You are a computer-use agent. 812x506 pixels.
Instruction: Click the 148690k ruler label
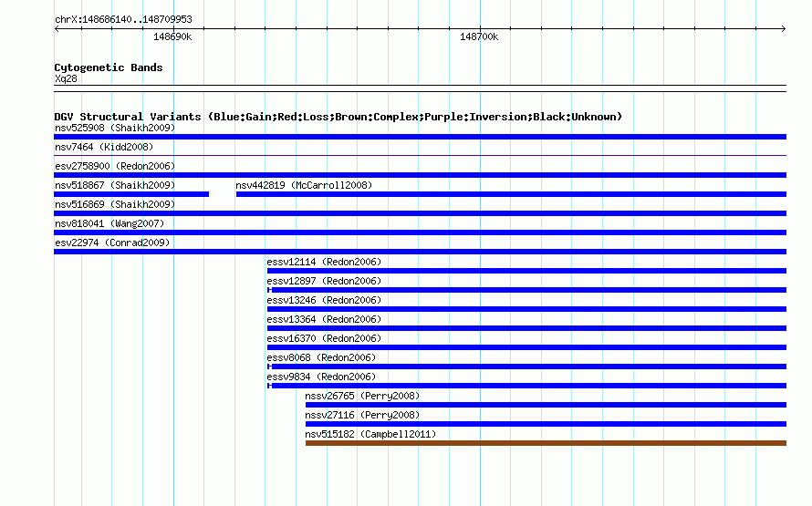[172, 36]
